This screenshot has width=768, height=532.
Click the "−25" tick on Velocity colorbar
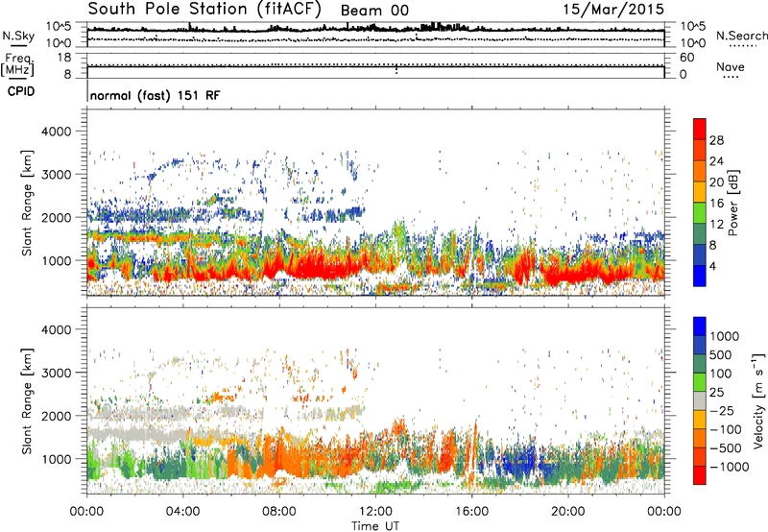click(x=722, y=410)
